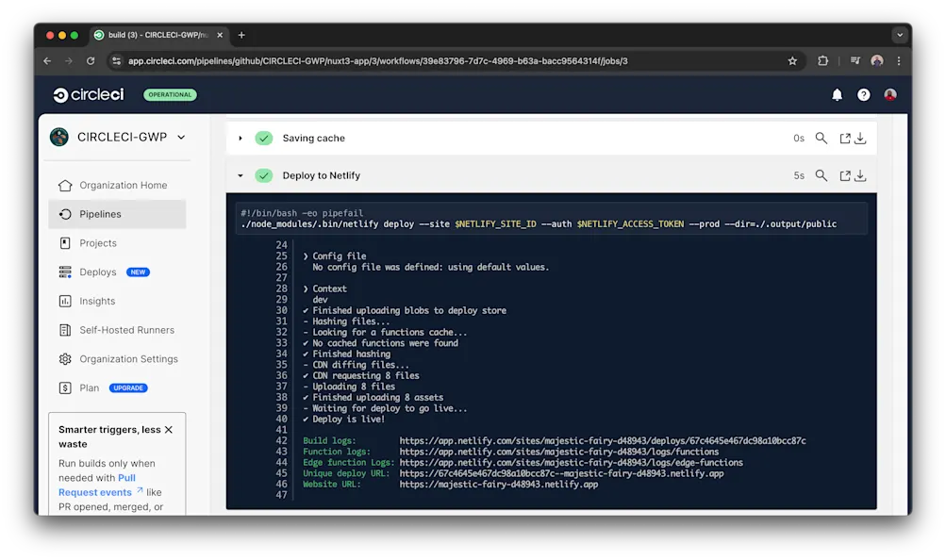Search the Saving cache step output
The height and width of the screenshot is (560, 946).
click(822, 138)
